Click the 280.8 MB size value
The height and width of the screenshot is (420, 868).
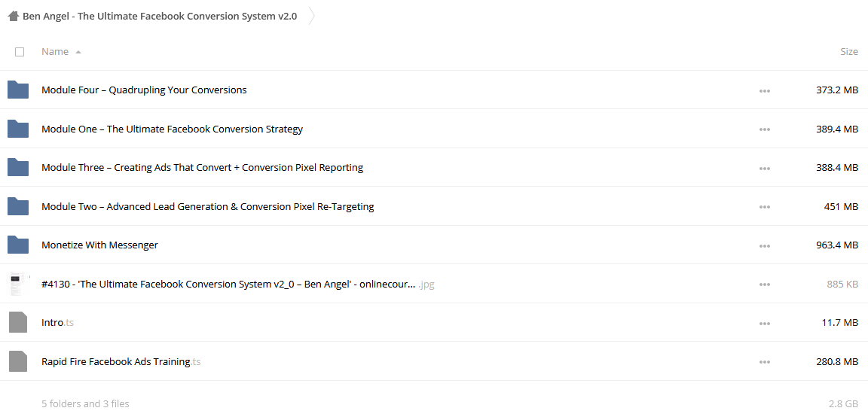point(837,361)
